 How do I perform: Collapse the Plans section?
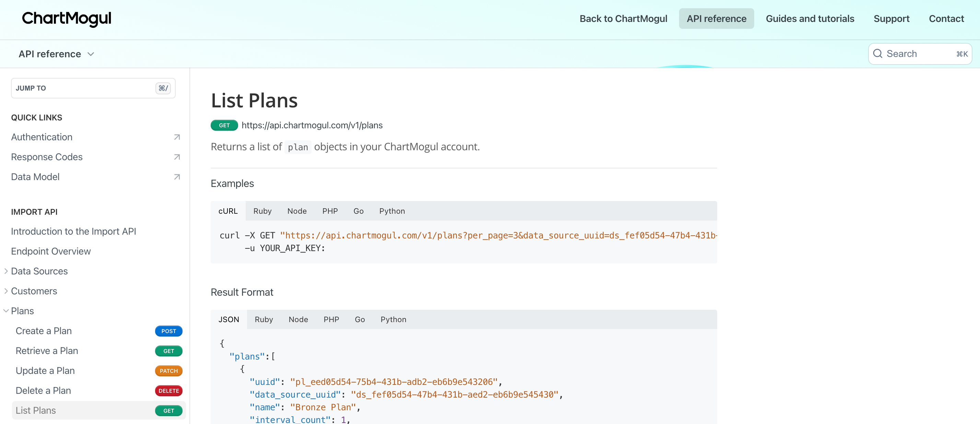point(6,311)
